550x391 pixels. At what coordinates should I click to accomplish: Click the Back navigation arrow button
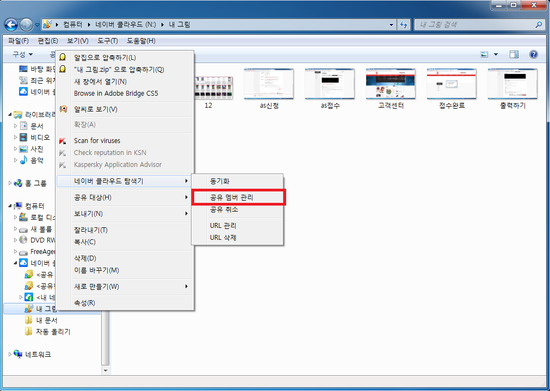(11, 25)
